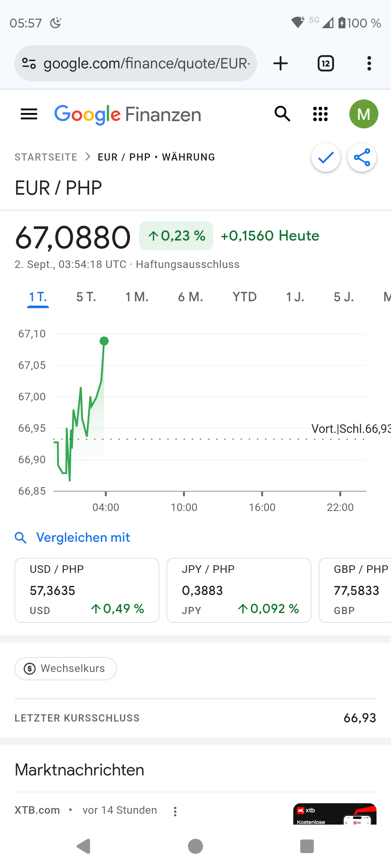Screen dimensions: 391x868
Task: Tap the Wechselkurs chip
Action: coord(66,668)
